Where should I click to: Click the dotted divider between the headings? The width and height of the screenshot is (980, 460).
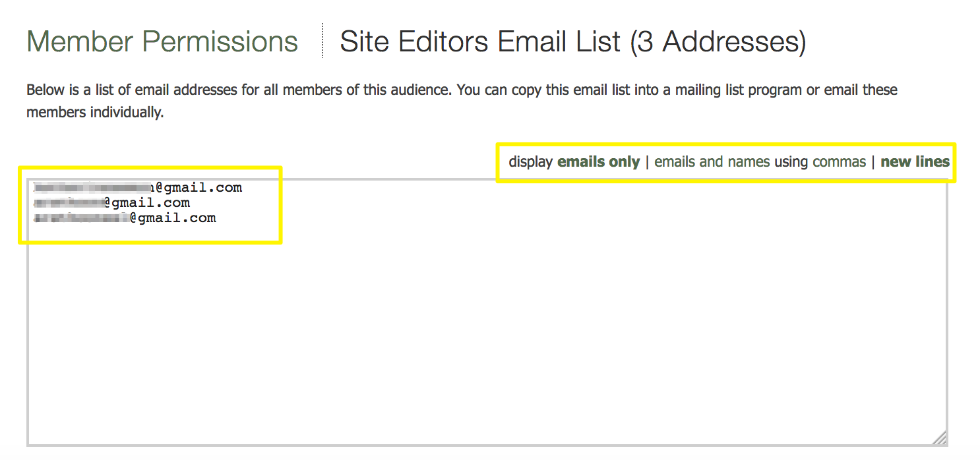322,41
